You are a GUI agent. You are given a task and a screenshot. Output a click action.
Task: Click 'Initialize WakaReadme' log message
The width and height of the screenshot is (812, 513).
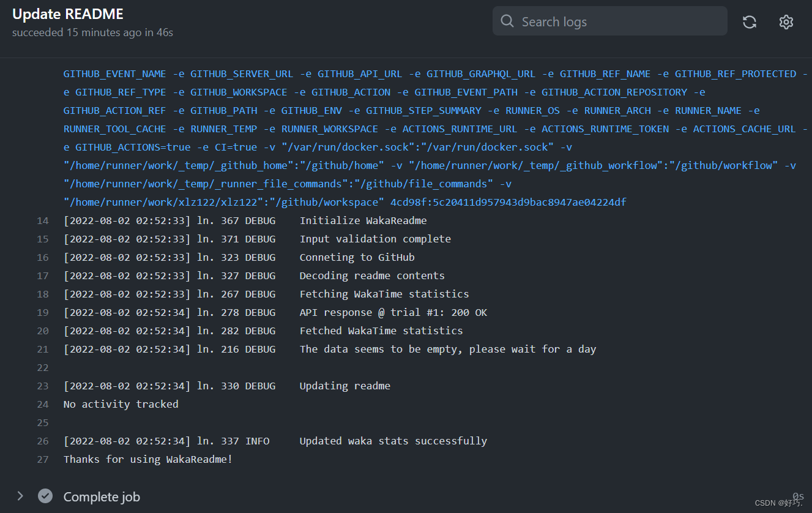click(363, 220)
